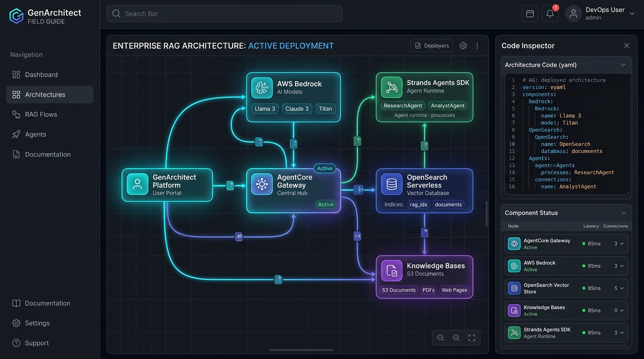Fit diagram to screen with the fullscreen icon
This screenshot has width=644, height=359.
[x=472, y=337]
